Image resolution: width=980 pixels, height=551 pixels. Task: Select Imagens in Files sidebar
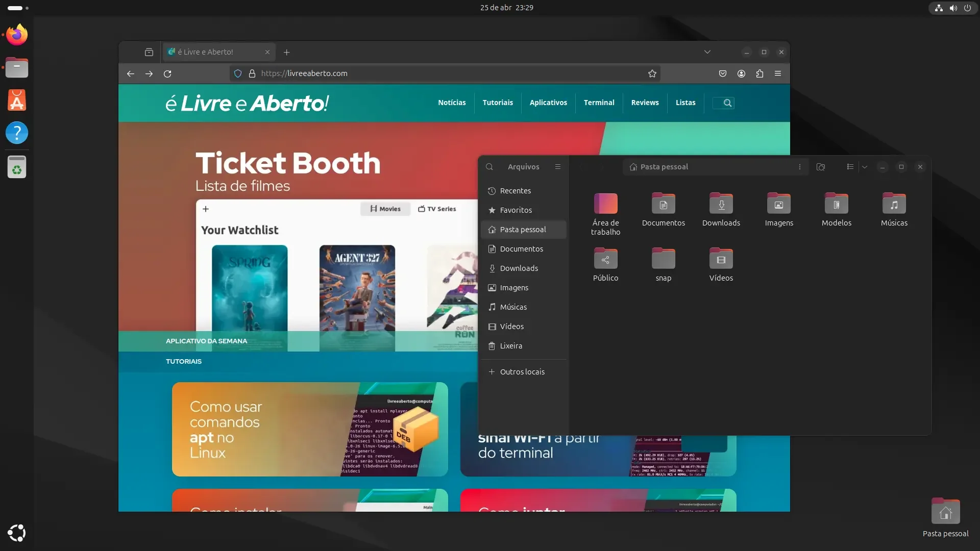tap(524, 288)
